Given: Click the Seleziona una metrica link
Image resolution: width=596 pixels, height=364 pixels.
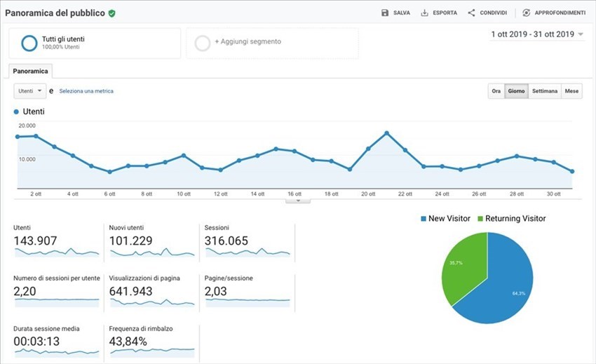Looking at the screenshot, I should pos(86,91).
